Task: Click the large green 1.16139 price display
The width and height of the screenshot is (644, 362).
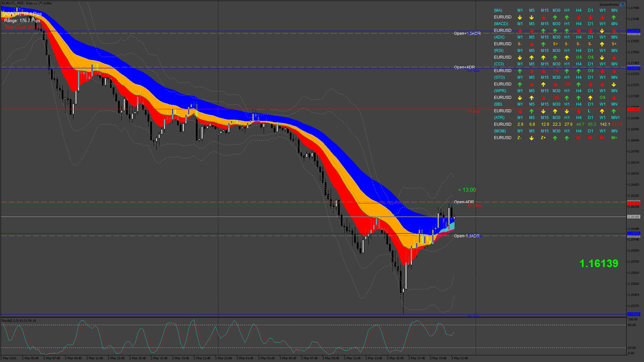Action: click(598, 263)
